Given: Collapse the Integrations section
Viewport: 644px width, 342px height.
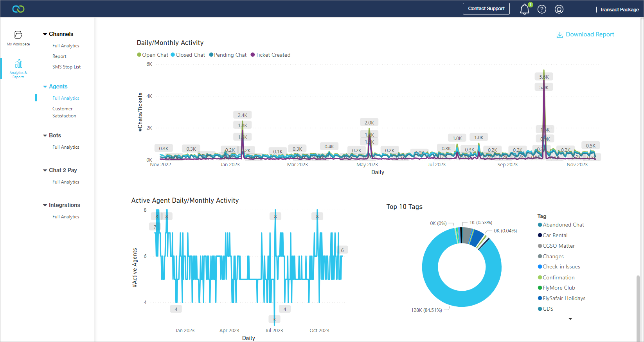Looking at the screenshot, I should [x=45, y=205].
